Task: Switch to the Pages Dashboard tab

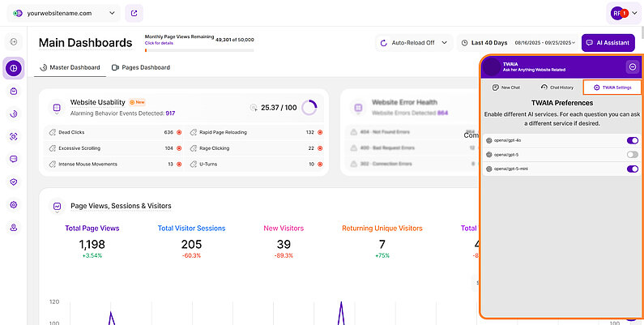Action: point(141,67)
